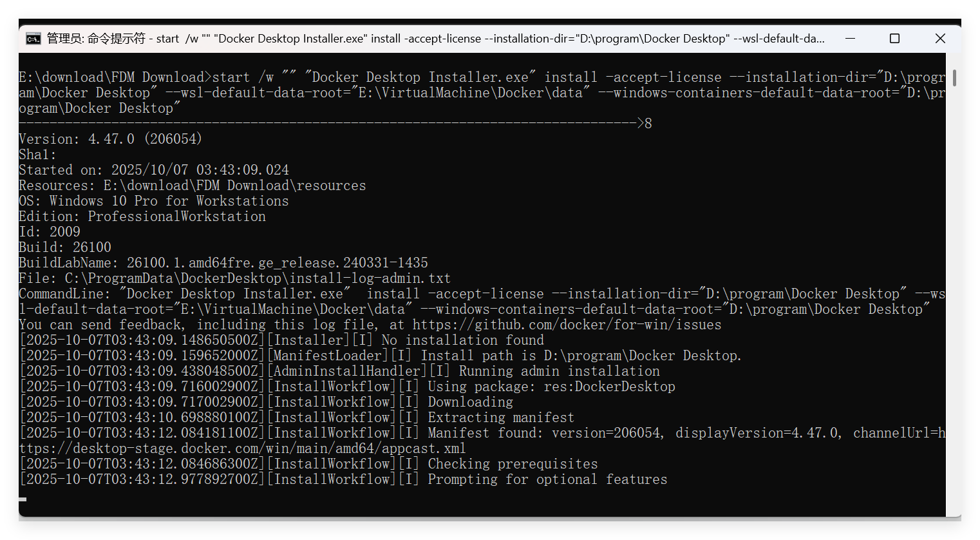Screen dimensions: 980x540
Task: Click the GitHub URL "https://github.com/docker/for-win/issues"
Action: coord(567,325)
